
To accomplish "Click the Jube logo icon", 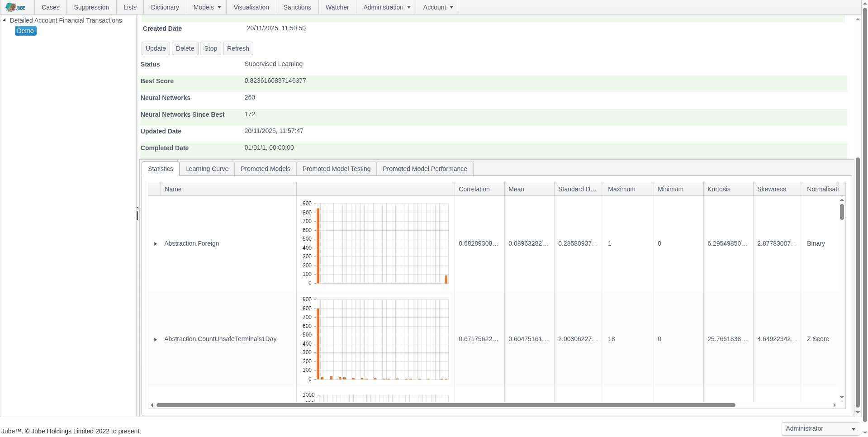I will (x=15, y=7).
